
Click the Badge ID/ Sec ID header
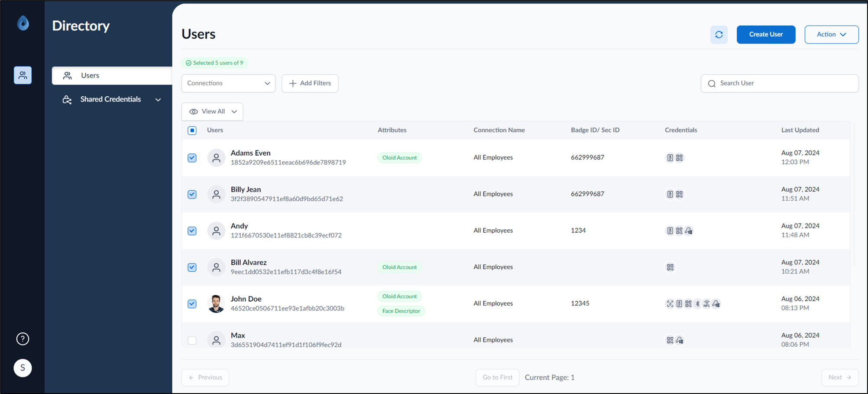(595, 130)
